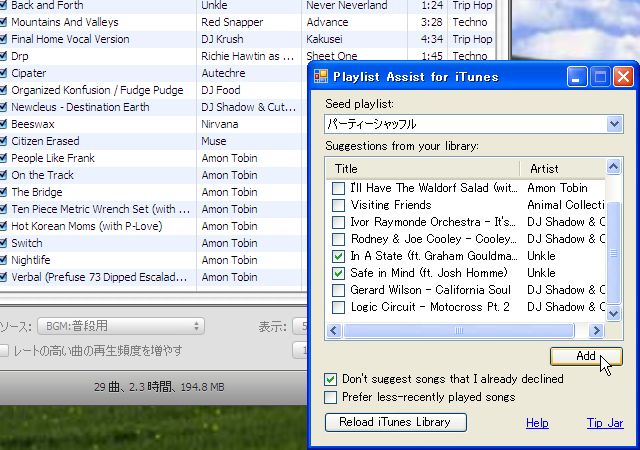Viewport: 640px width, 450px height.
Task: Toggle Don't suggest songs I already declined
Action: point(331,379)
